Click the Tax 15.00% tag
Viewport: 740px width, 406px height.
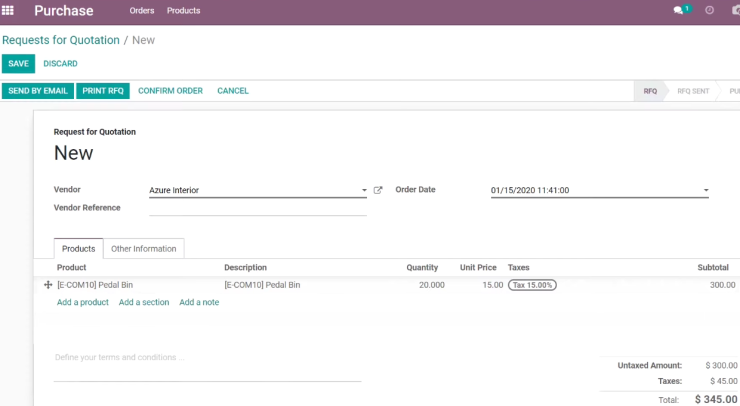coord(532,285)
